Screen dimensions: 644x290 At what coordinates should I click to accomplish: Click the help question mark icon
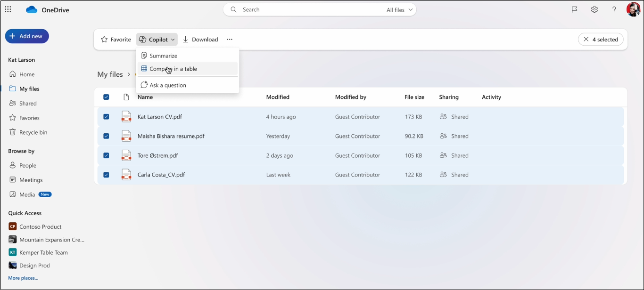click(x=614, y=9)
